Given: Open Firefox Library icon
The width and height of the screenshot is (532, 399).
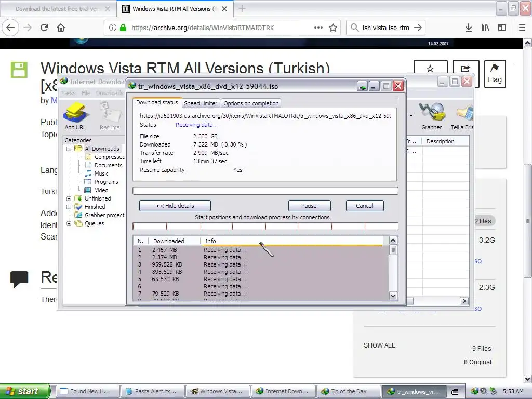Looking at the screenshot, I should click(485, 28).
